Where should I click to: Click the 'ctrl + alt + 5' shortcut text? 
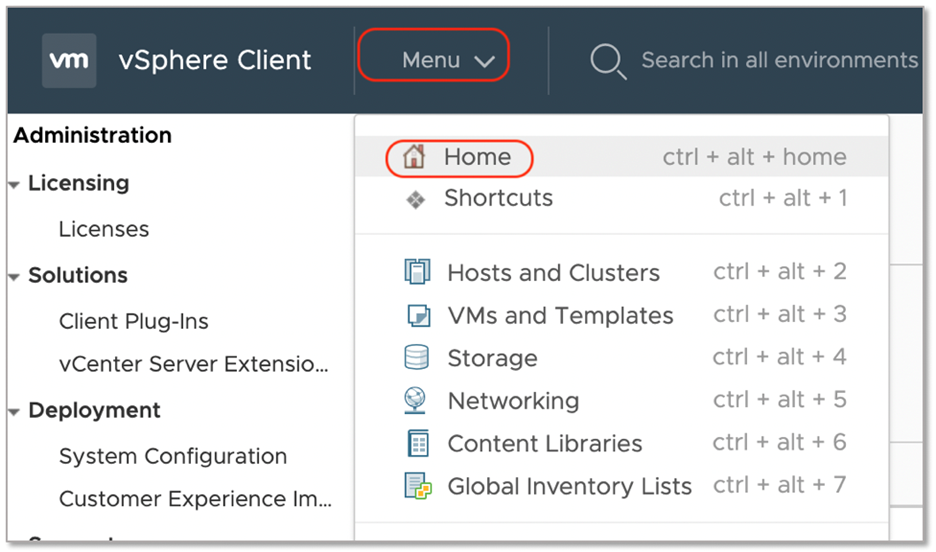(780, 400)
